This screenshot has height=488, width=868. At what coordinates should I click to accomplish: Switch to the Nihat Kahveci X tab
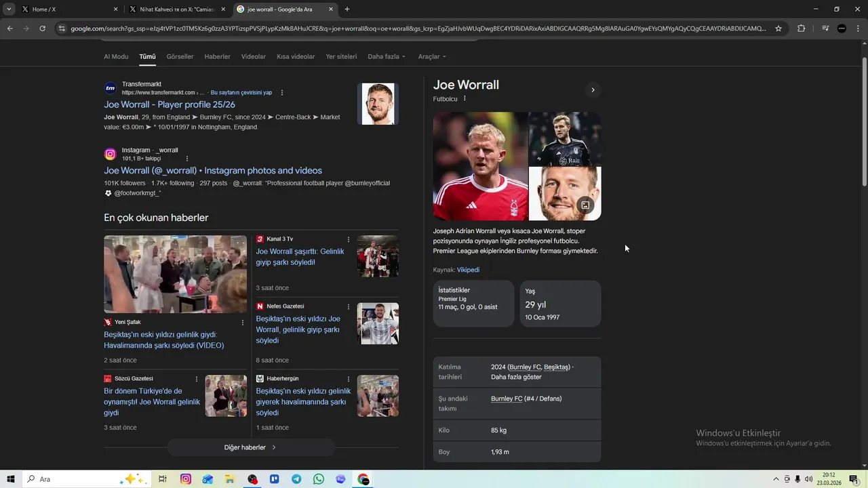[176, 9]
